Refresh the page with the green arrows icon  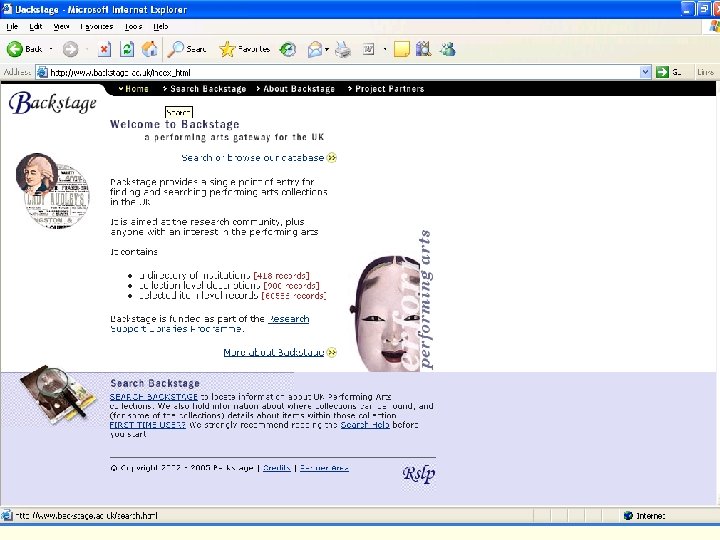[127, 49]
